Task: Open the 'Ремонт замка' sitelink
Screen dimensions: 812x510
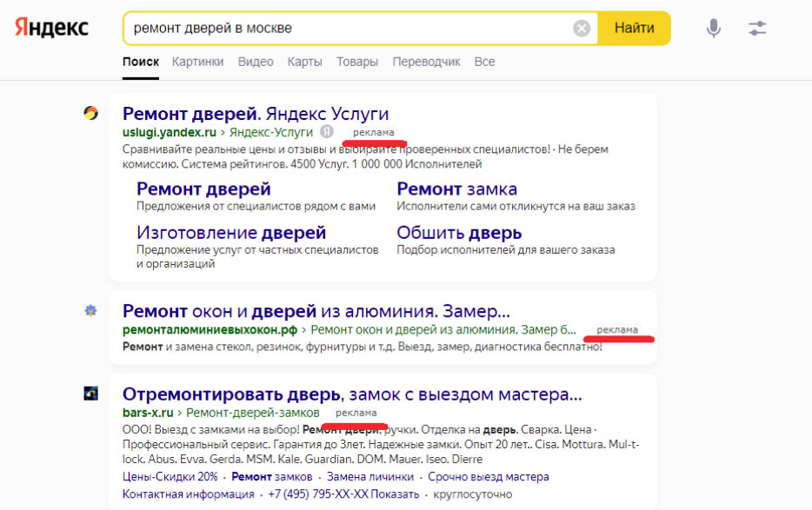Action: [456, 189]
